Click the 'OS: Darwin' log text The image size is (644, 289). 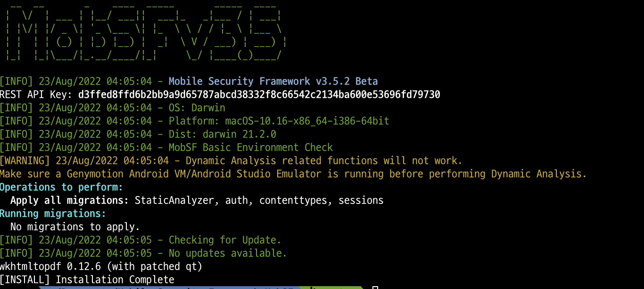pyautogui.click(x=197, y=108)
